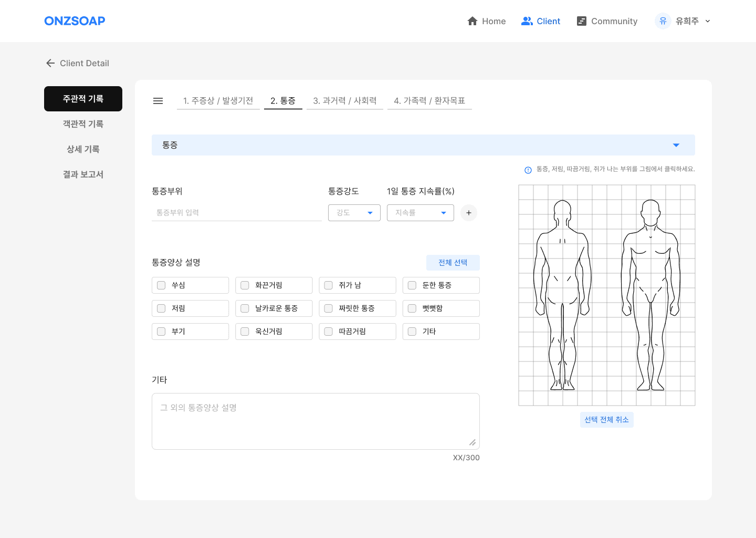Click the 선택 전체 취소 button
Screen dimensions: 756x538
point(606,420)
